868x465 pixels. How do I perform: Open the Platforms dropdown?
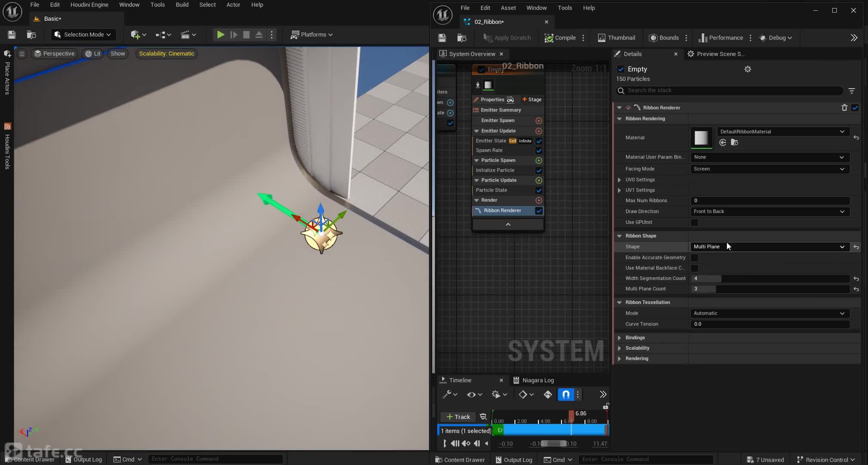(x=311, y=35)
